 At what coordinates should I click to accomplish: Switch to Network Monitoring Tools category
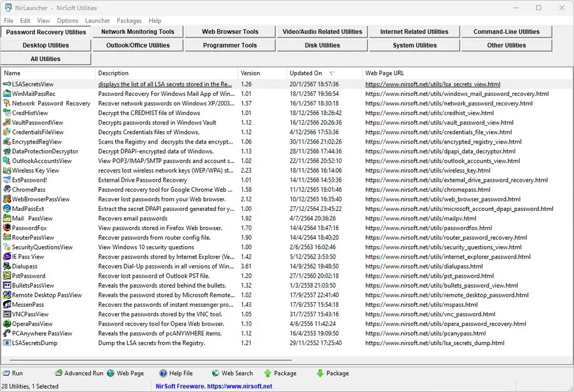pyautogui.click(x=138, y=32)
